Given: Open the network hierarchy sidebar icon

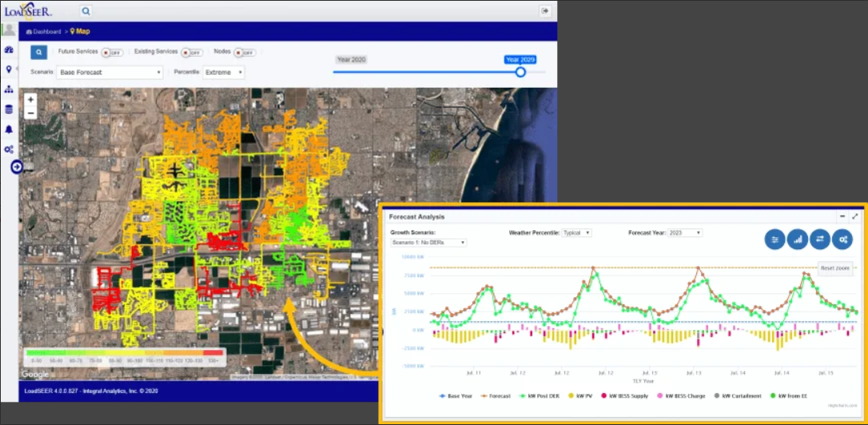Looking at the screenshot, I should click(x=9, y=89).
